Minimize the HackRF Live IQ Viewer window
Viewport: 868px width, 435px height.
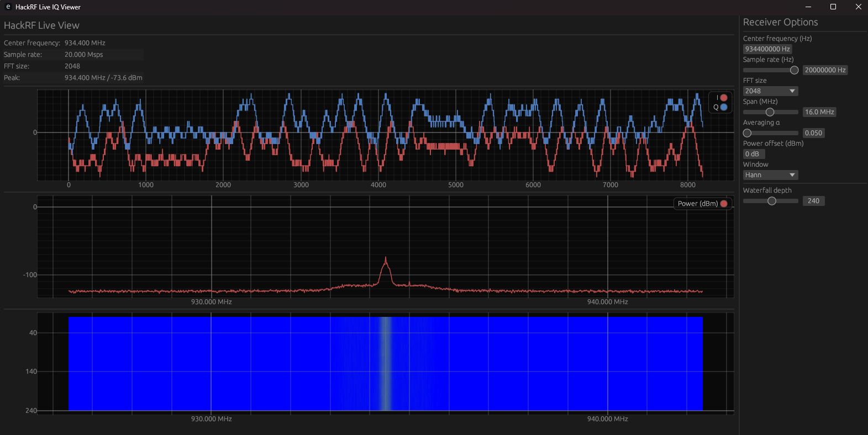(x=808, y=7)
